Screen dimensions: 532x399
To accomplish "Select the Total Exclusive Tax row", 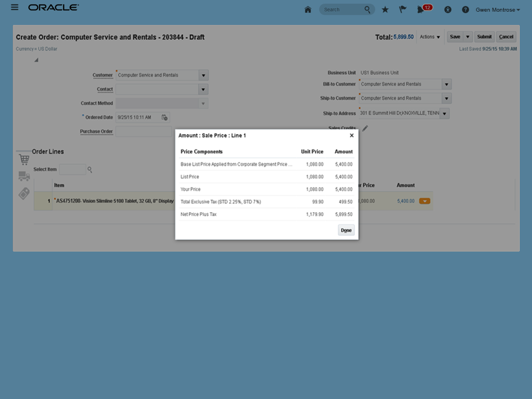I will [x=267, y=202].
